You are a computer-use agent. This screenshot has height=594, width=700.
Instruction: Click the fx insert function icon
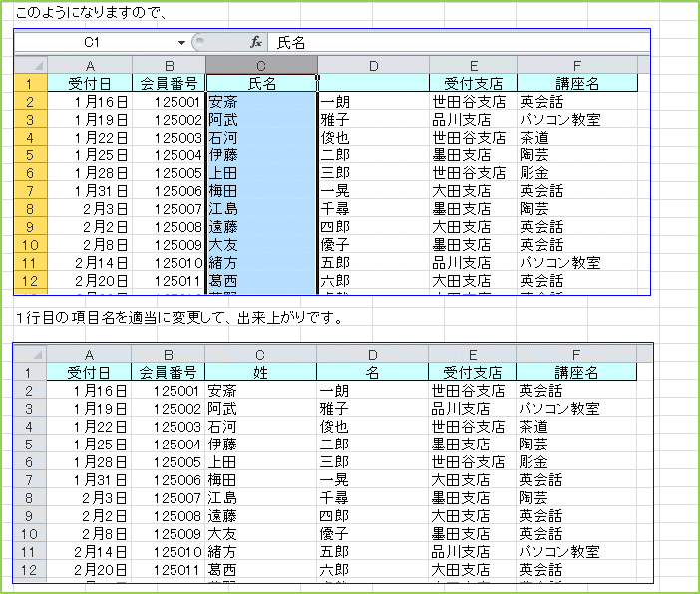click(x=256, y=42)
